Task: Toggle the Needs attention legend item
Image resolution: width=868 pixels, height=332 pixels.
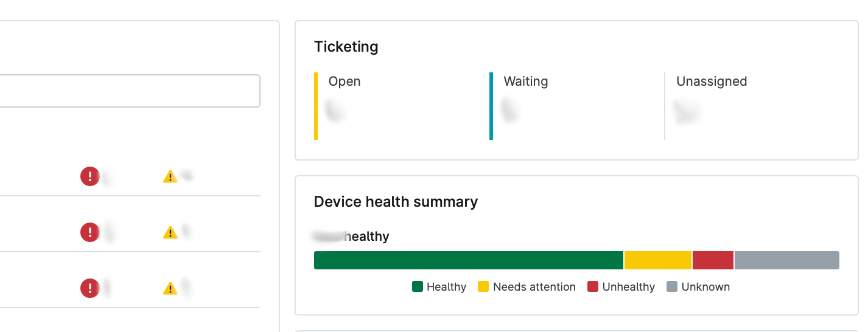Action: tap(527, 287)
